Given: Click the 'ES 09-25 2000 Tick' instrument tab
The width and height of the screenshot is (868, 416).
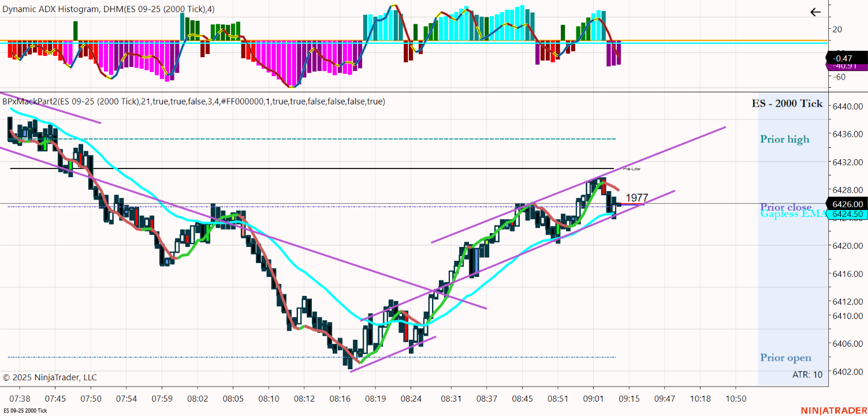Looking at the screenshot, I should pos(25,411).
